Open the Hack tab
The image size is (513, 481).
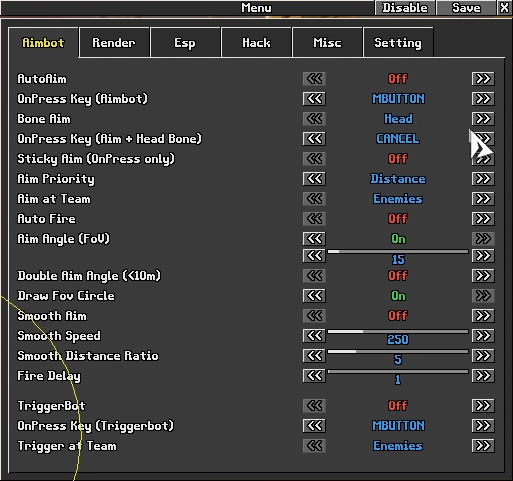tap(256, 42)
